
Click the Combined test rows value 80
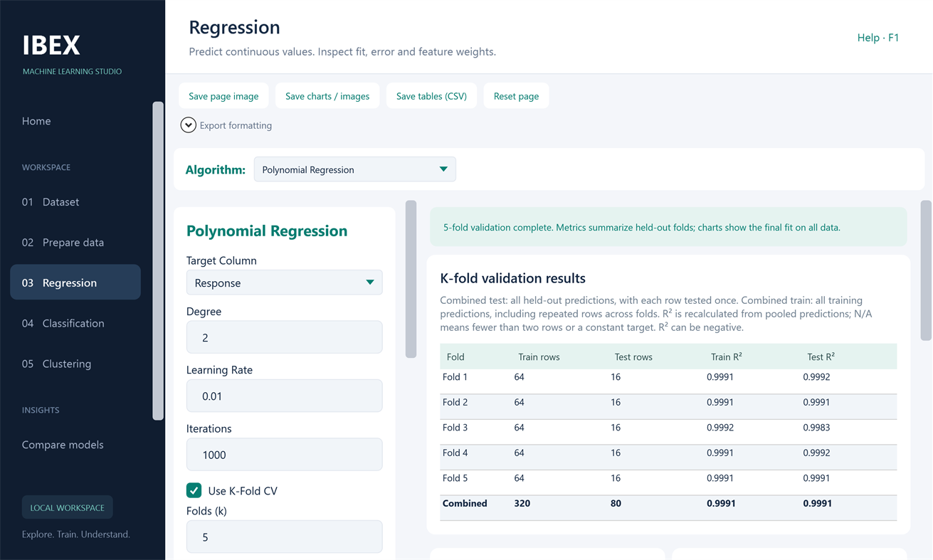point(616,503)
